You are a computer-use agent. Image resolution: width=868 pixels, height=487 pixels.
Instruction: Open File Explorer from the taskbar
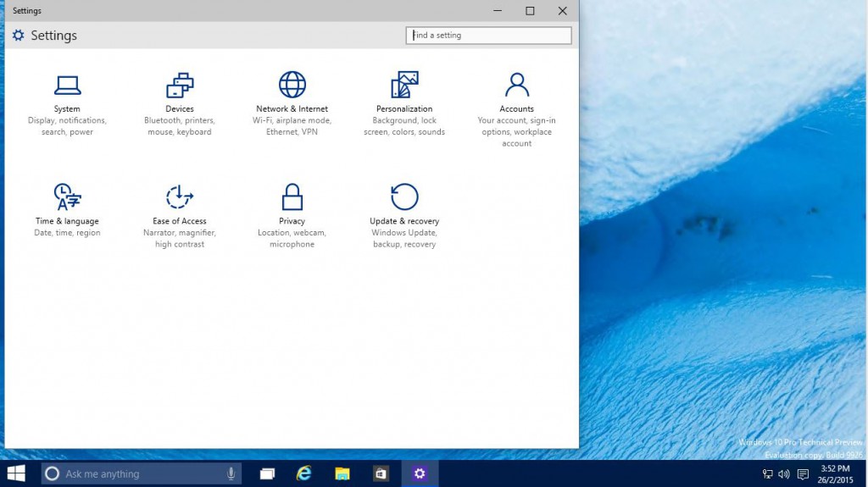(x=342, y=473)
